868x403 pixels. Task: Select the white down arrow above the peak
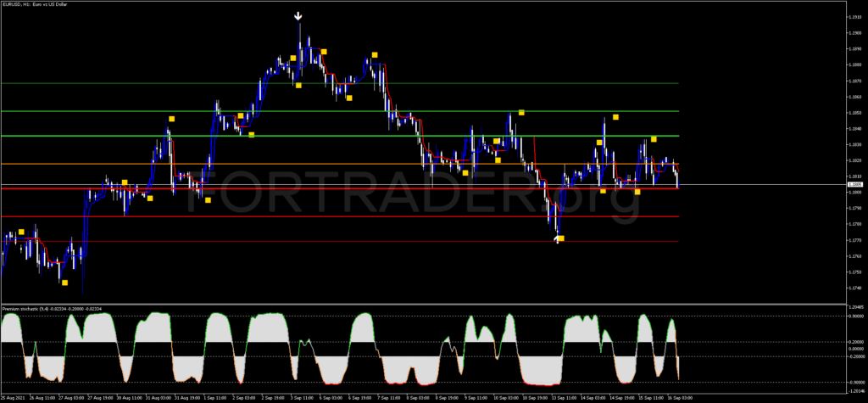click(298, 17)
